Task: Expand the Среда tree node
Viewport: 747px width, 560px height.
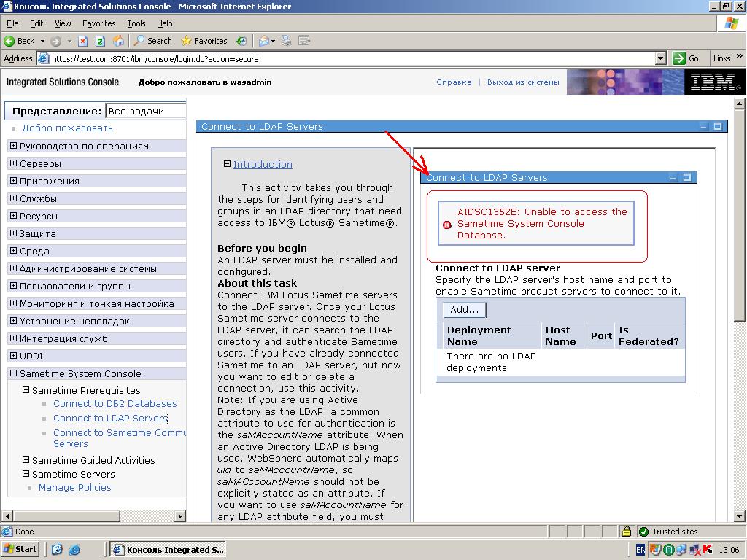Action: point(14,251)
